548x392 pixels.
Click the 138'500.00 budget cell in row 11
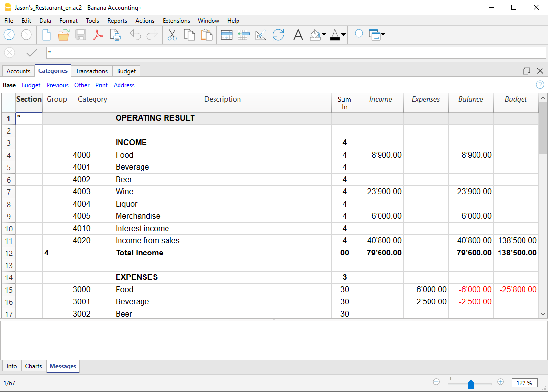(516, 241)
